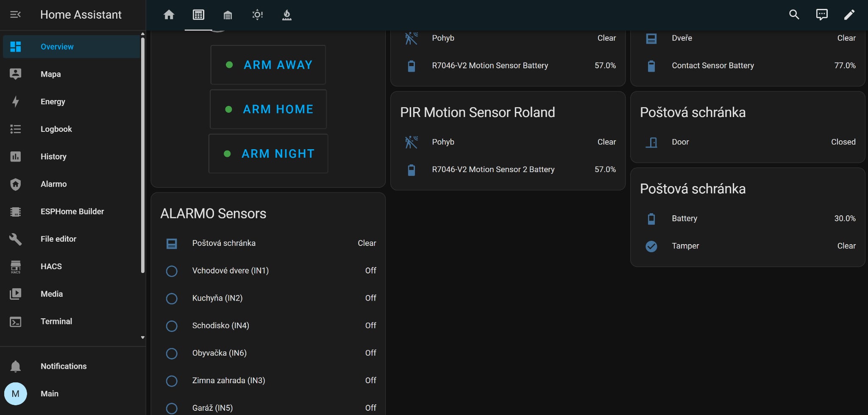The width and height of the screenshot is (868, 415).
Task: Click the History chart icon
Action: 16,156
